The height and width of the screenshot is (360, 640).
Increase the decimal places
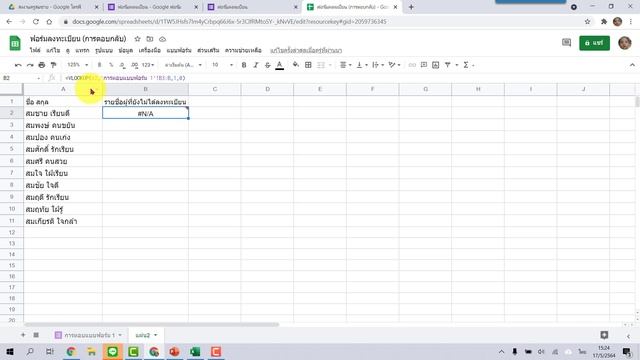[135, 65]
